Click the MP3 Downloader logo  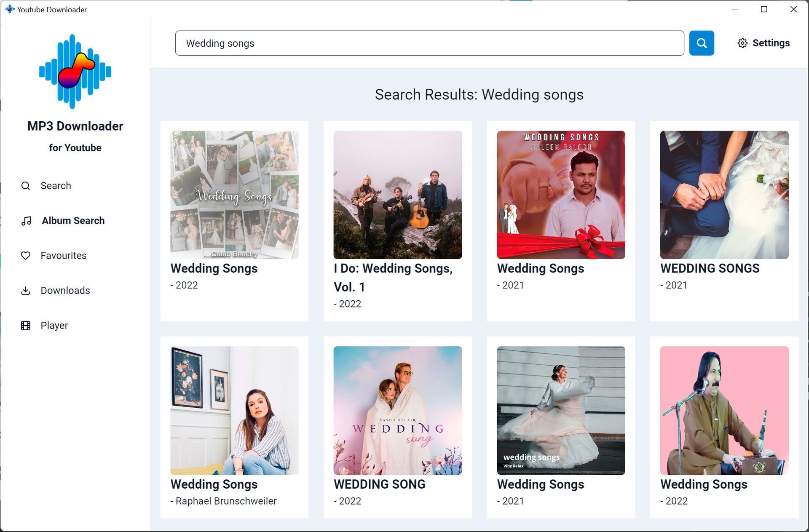(x=75, y=71)
